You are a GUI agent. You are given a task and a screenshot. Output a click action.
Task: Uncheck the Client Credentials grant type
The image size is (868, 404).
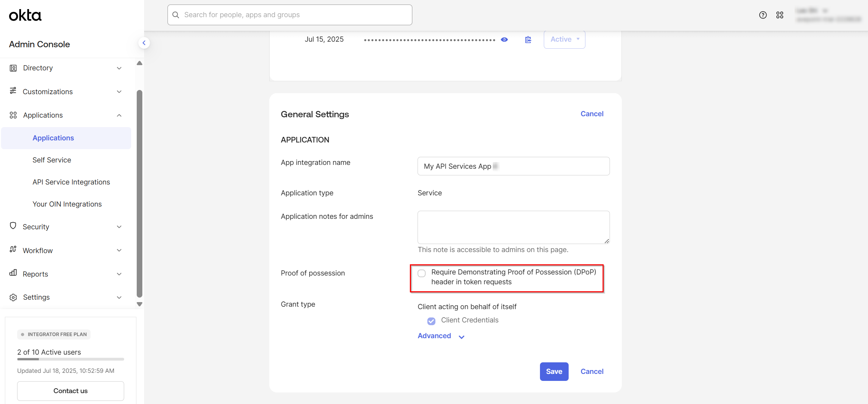(x=431, y=321)
